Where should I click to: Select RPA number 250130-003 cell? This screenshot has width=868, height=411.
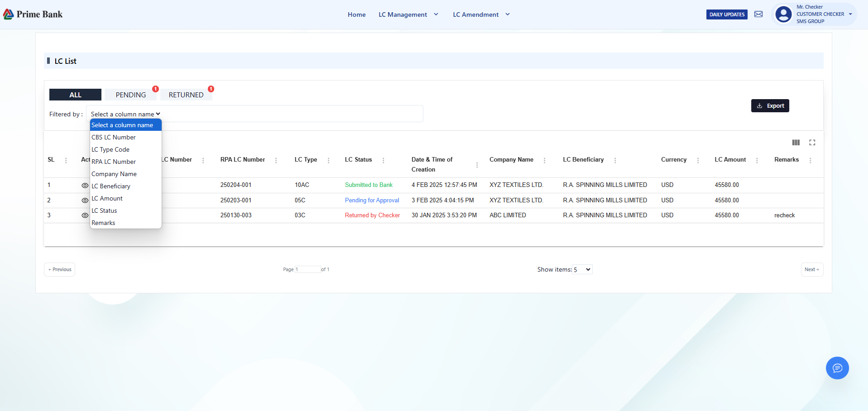[x=236, y=215]
